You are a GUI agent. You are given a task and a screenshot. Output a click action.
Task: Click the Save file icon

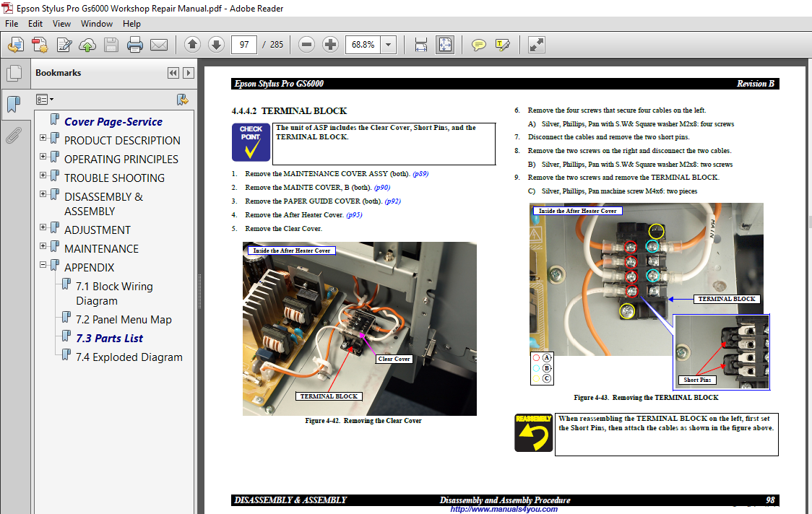111,45
